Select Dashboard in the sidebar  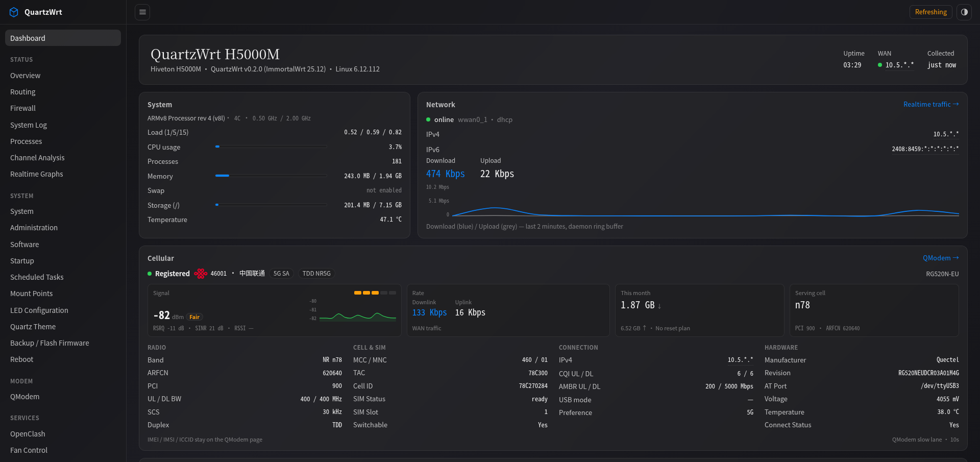[63, 38]
